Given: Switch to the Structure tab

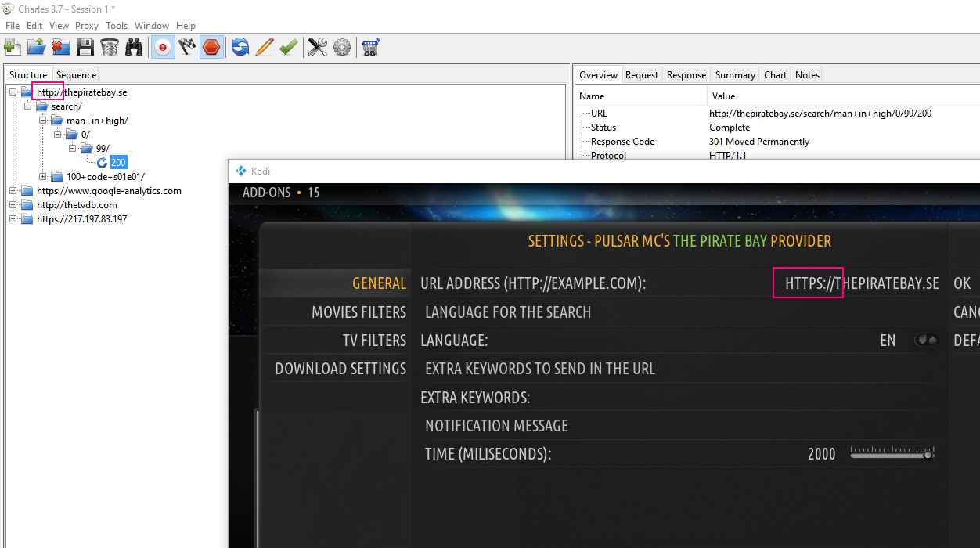Looking at the screenshot, I should tap(28, 75).
